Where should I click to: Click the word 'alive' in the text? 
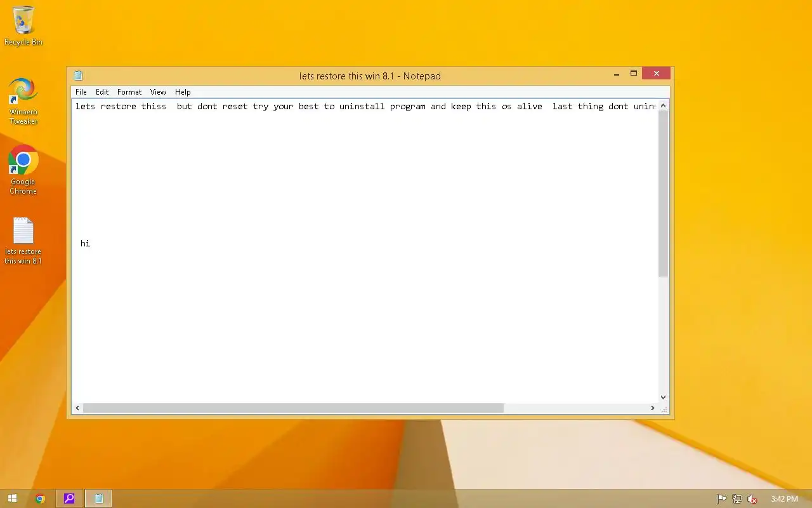tap(529, 106)
